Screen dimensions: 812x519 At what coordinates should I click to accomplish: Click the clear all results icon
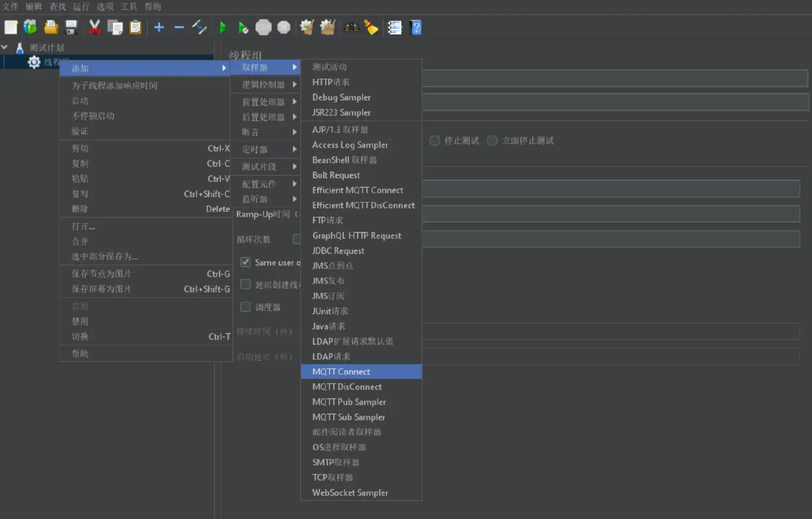[327, 27]
